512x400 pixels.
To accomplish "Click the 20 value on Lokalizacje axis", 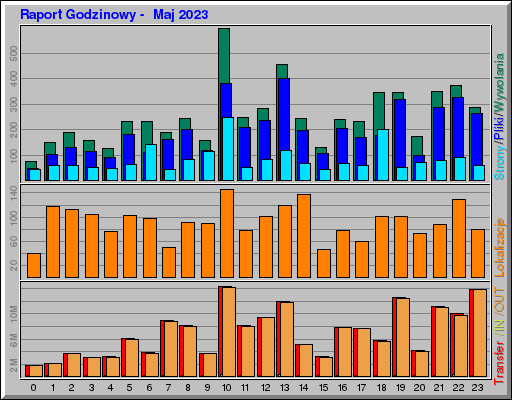I will [14, 265].
